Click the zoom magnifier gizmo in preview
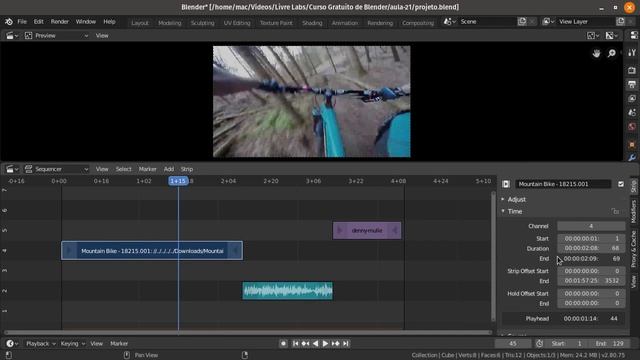The image size is (640, 360). [x=611, y=53]
